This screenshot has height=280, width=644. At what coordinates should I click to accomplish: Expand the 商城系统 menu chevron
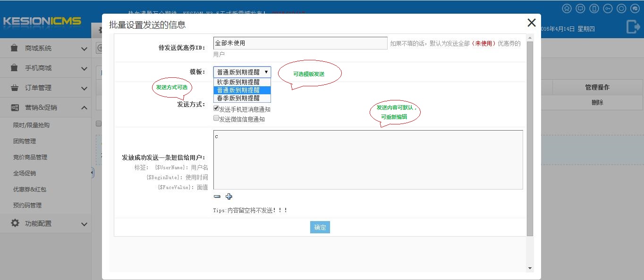pyautogui.click(x=84, y=49)
